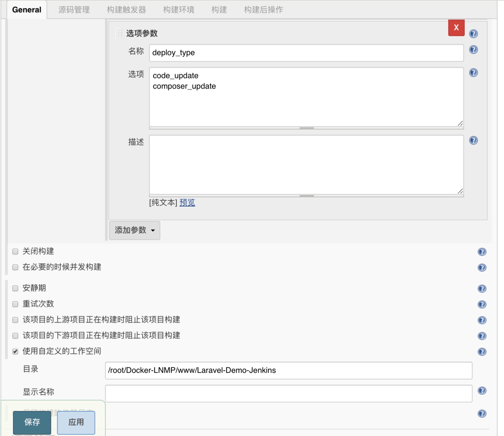
Task: Show help for 使用自定义的工作空间
Action: point(482,352)
